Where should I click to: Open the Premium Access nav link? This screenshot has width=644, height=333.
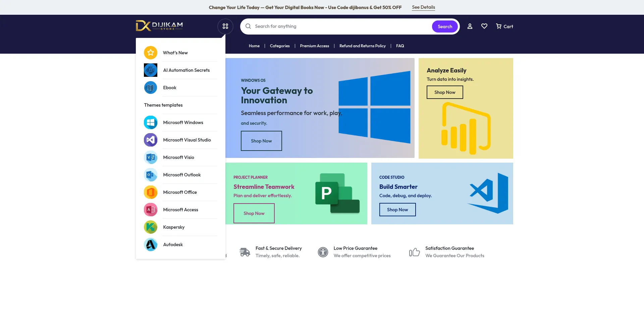(315, 46)
